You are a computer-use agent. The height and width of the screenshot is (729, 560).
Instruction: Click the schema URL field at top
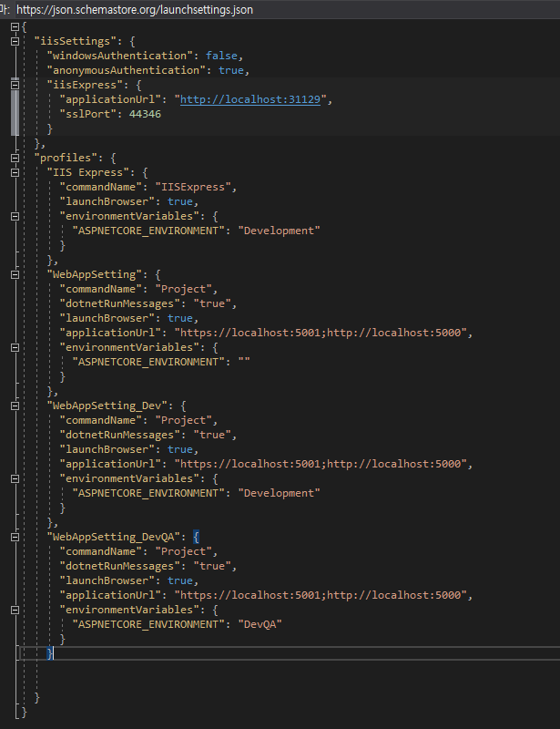(287, 9)
